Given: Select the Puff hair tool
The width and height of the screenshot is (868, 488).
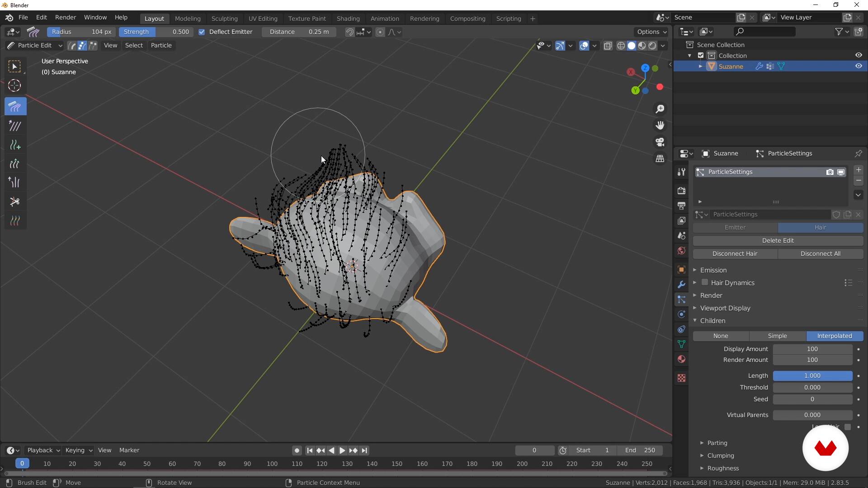Looking at the screenshot, I should coord(15,182).
